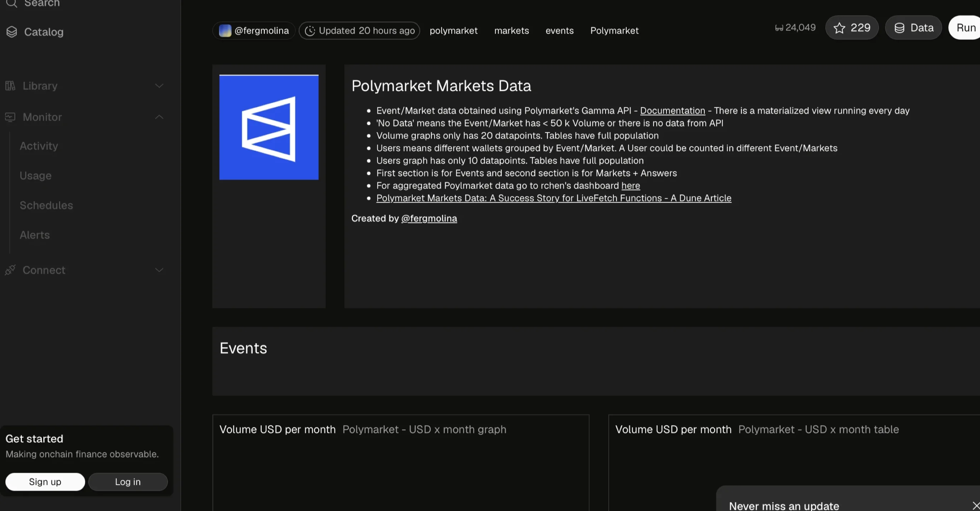Viewport: 980px width, 511px height.
Task: Open @fergmolina link after Created by
Action: (429, 218)
